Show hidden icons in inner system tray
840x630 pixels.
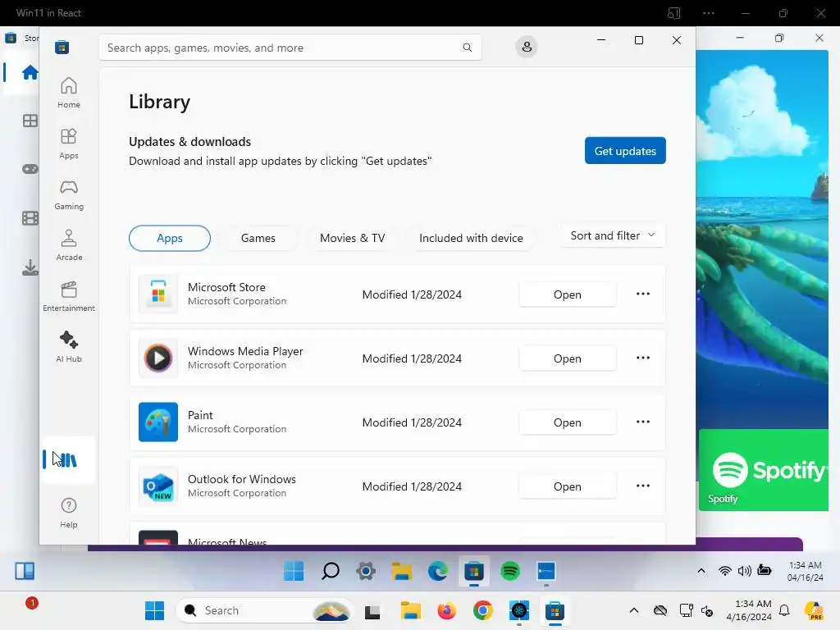[701, 571]
